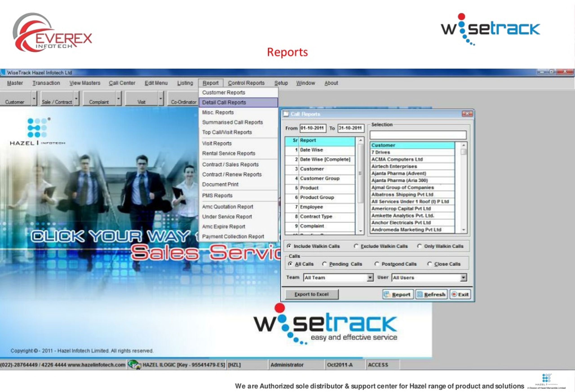Open the Master menu
575x392 pixels.
15,83
